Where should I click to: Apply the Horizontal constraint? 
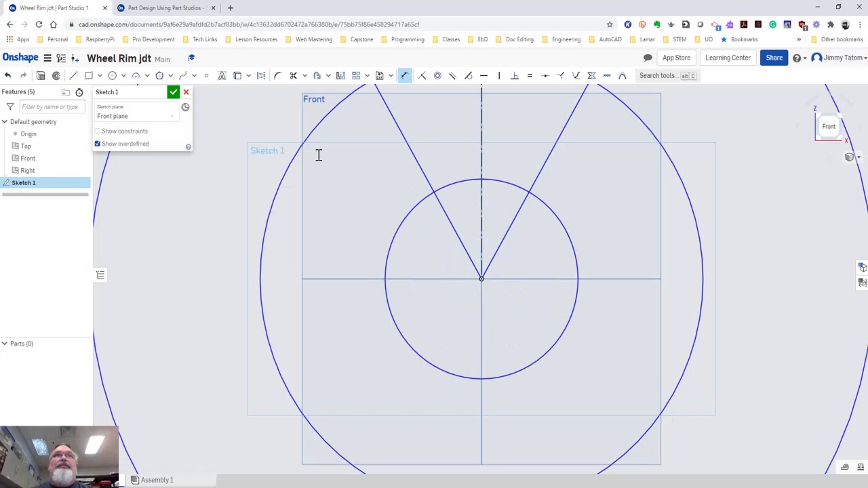[484, 75]
